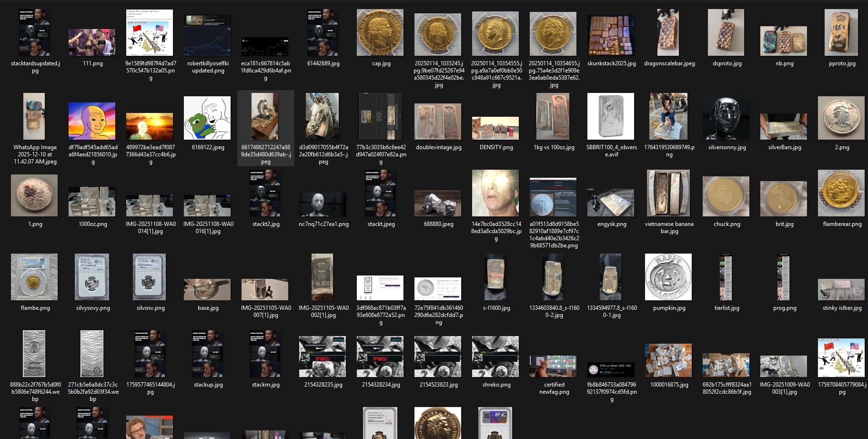Click the file name "base.jpg"

click(208, 308)
